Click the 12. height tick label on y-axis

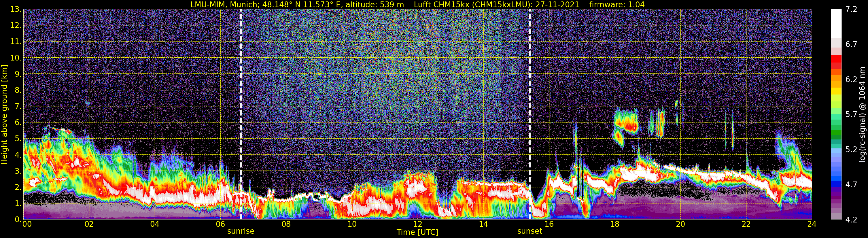pyautogui.click(x=16, y=26)
